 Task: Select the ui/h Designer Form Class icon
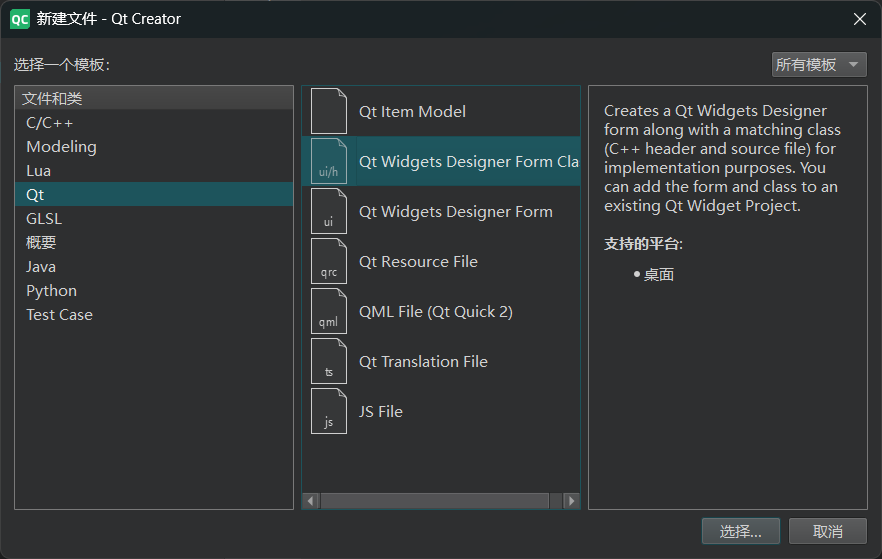pos(329,161)
